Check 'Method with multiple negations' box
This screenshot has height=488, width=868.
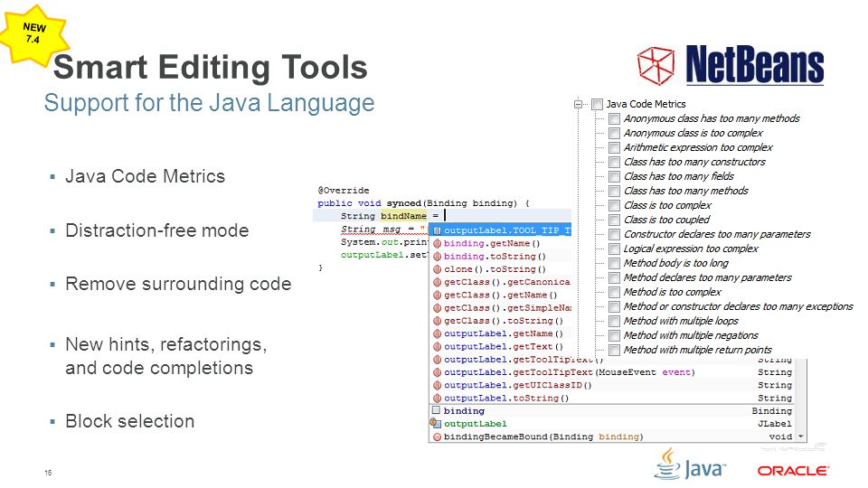(x=614, y=335)
